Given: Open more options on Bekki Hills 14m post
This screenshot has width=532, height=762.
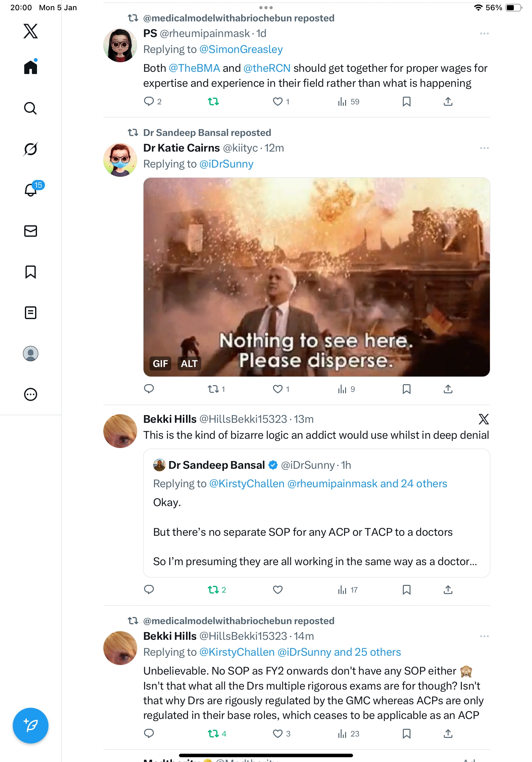Looking at the screenshot, I should (484, 636).
